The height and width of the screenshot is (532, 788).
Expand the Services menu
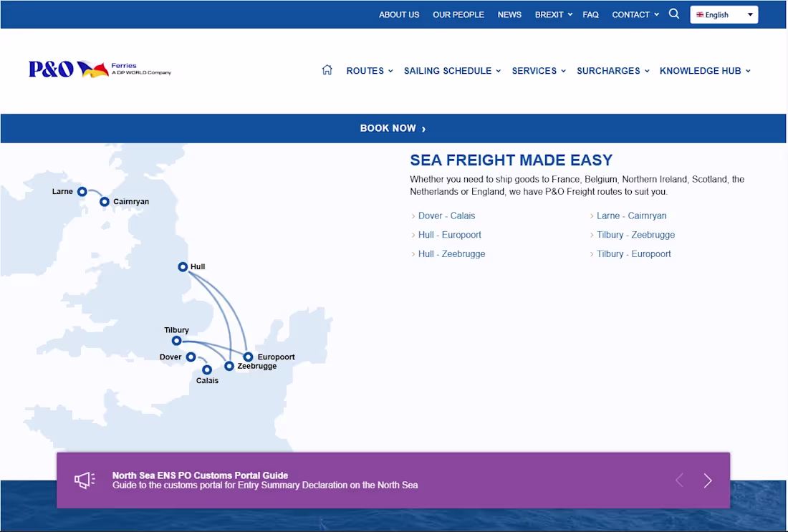pos(539,71)
